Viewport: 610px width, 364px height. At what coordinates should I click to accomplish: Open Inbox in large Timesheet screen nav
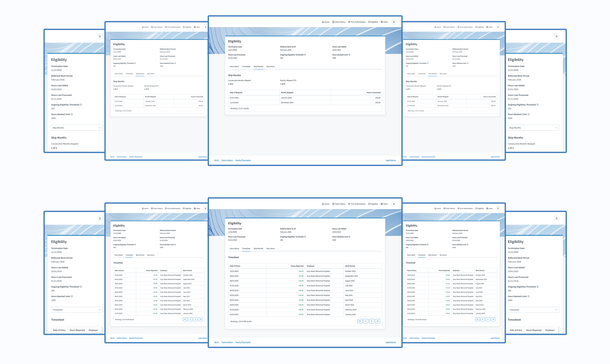384,204
